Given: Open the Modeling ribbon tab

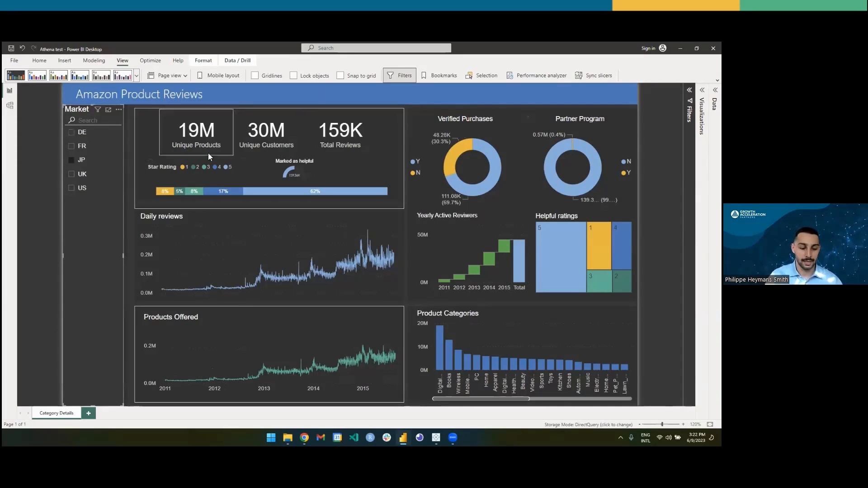Looking at the screenshot, I should [x=94, y=61].
